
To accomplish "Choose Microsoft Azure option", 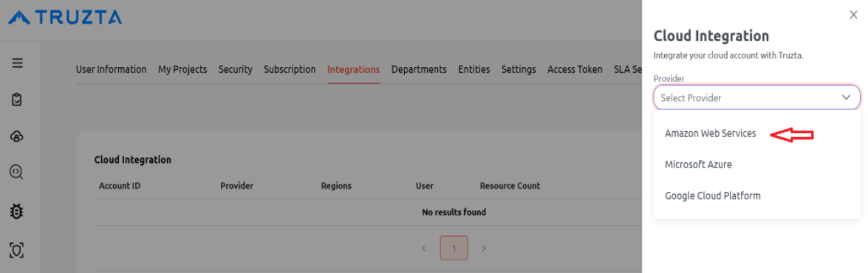I will 698,165.
